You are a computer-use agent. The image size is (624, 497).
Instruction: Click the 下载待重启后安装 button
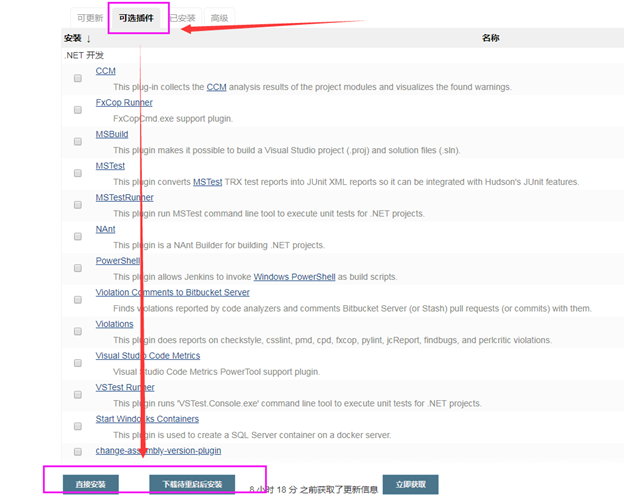(192, 484)
